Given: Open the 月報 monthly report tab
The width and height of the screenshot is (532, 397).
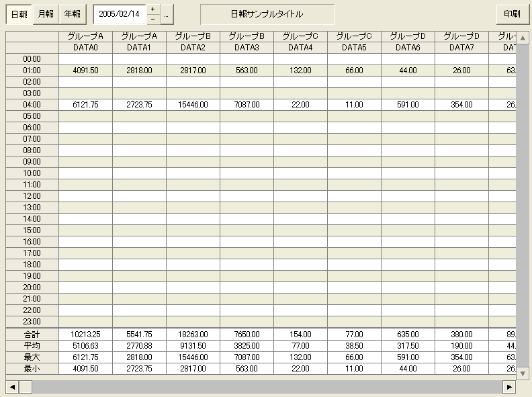Looking at the screenshot, I should tap(46, 14).
